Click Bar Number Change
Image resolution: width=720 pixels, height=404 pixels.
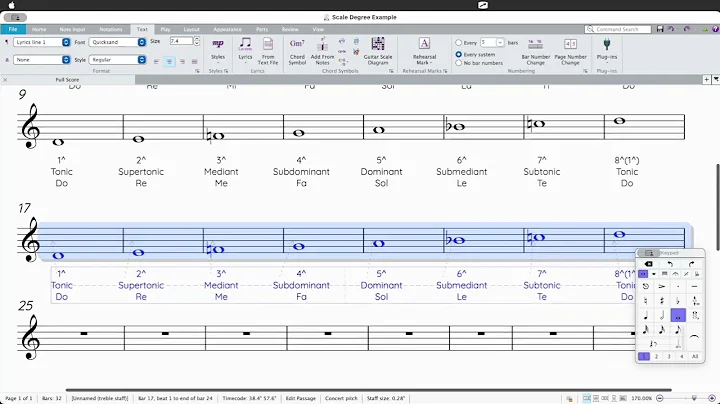[535, 52]
